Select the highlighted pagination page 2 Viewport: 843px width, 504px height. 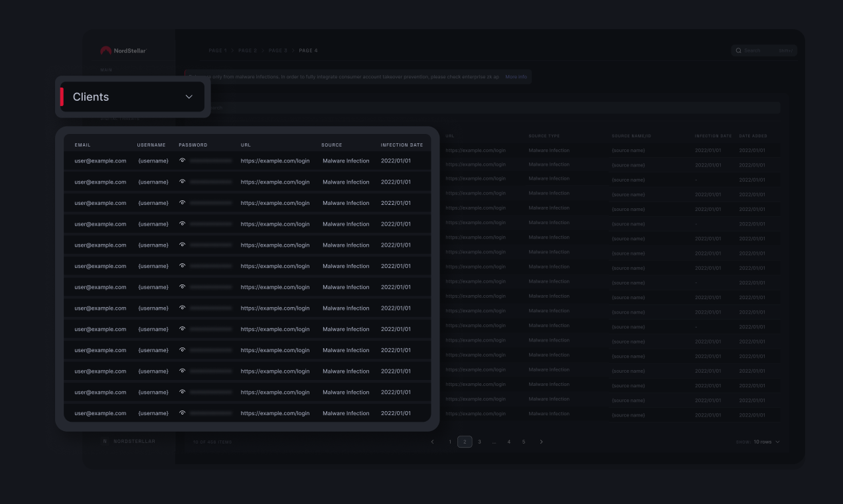point(465,442)
